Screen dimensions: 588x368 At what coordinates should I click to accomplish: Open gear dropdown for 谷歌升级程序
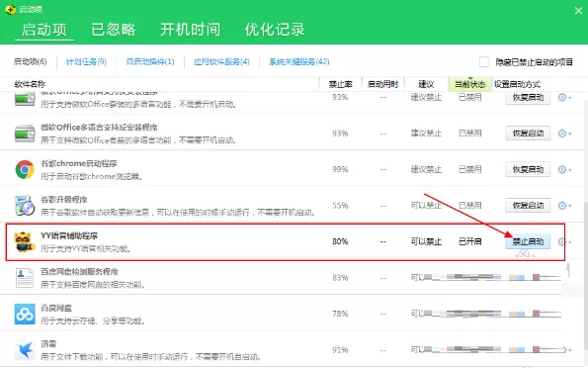coord(564,206)
